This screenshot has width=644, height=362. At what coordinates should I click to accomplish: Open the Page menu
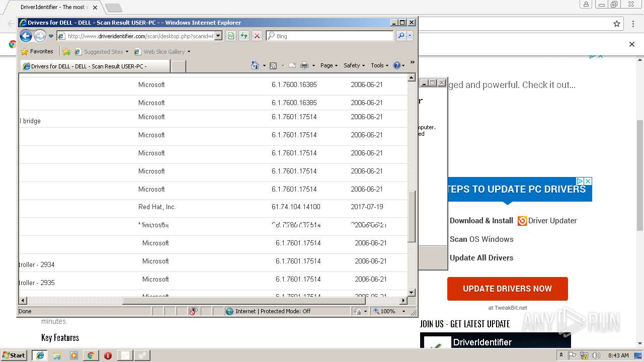pos(329,65)
